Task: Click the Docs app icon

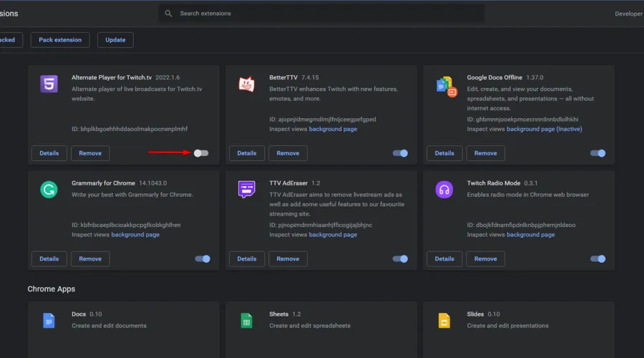Action: point(49,321)
